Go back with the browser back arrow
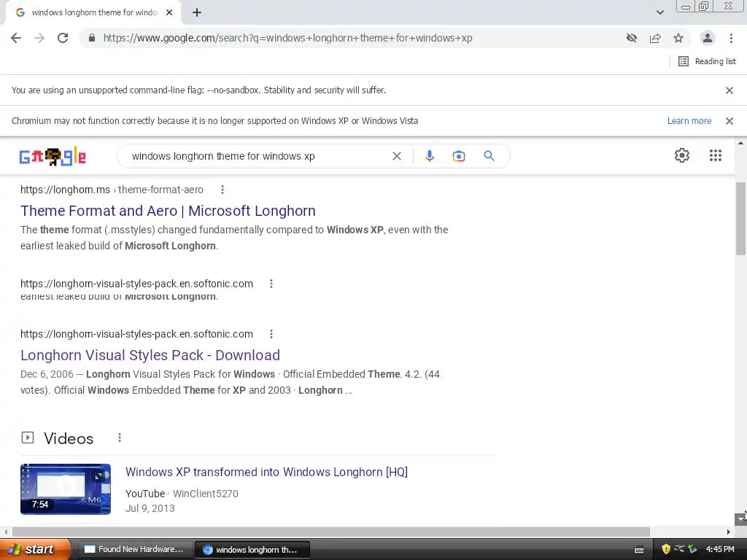The width and height of the screenshot is (747, 560). (16, 38)
